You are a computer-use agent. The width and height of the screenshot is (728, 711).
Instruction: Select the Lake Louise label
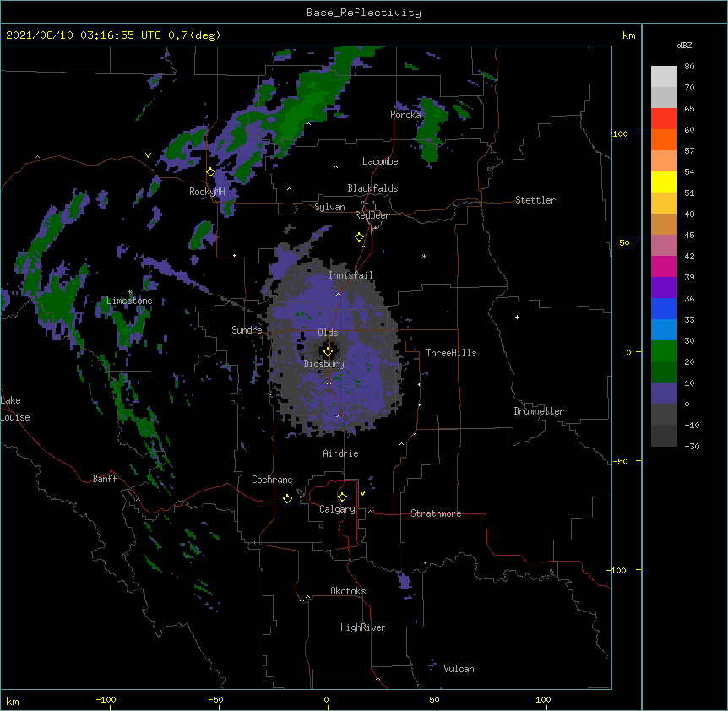(15, 409)
